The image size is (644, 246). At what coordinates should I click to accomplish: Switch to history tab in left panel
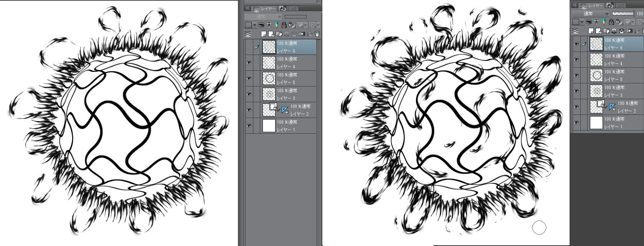[x=282, y=8]
